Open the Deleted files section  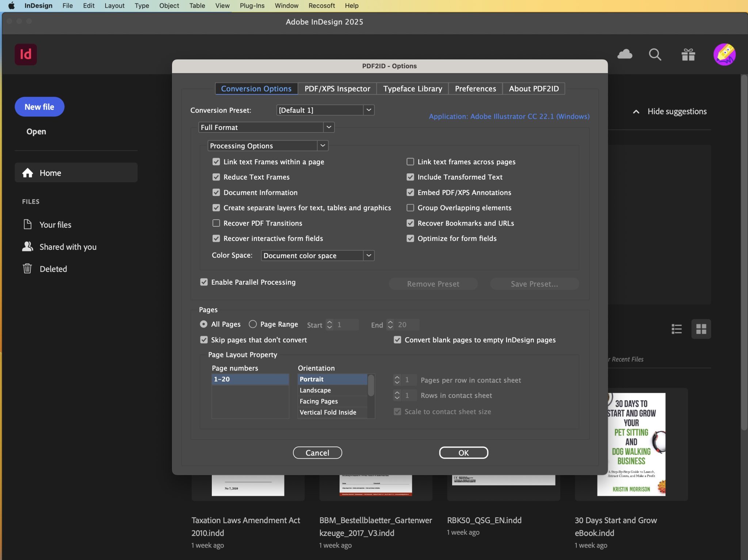[x=53, y=269]
